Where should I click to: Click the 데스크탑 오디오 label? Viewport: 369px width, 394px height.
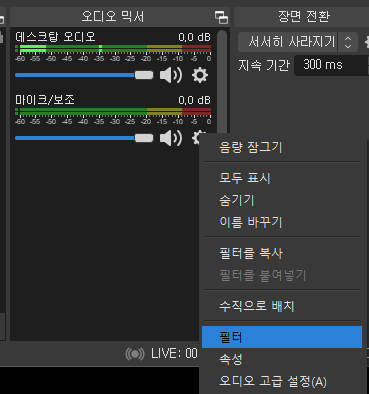pos(55,36)
